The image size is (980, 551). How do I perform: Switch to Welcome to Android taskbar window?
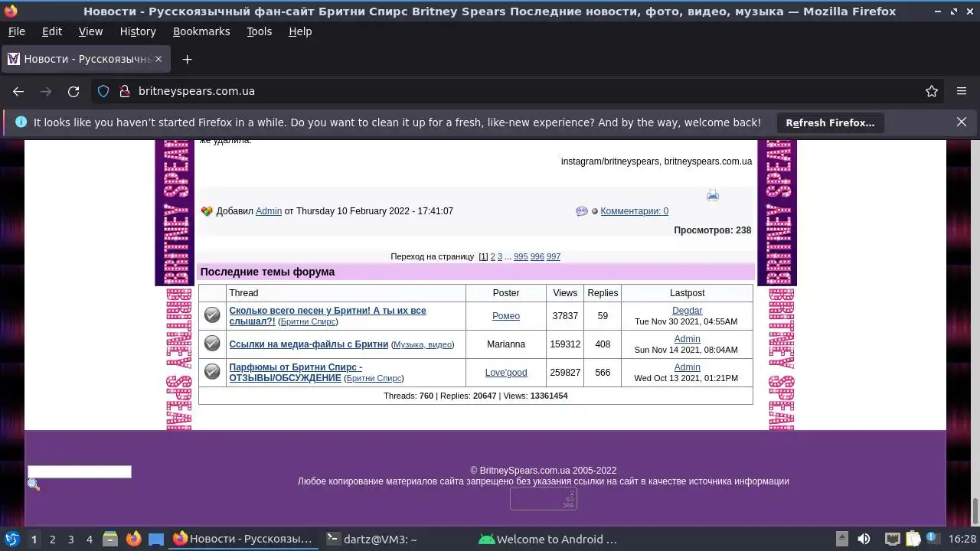click(x=548, y=539)
